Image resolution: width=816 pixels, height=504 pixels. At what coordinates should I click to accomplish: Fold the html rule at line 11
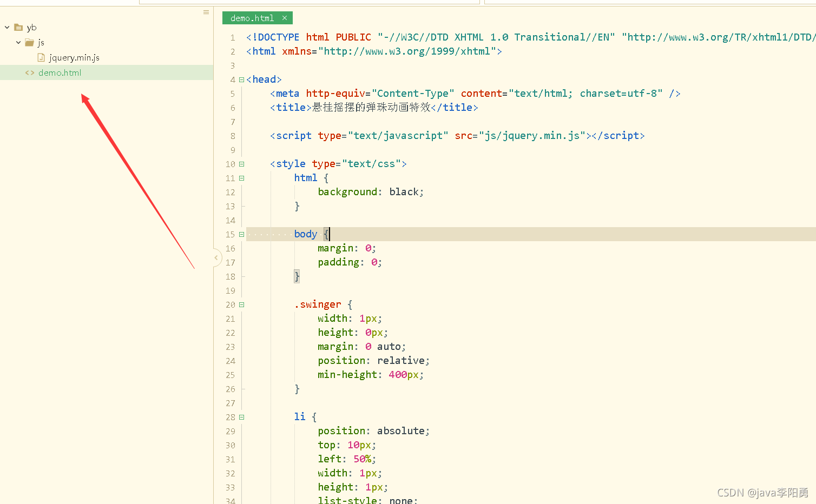241,178
